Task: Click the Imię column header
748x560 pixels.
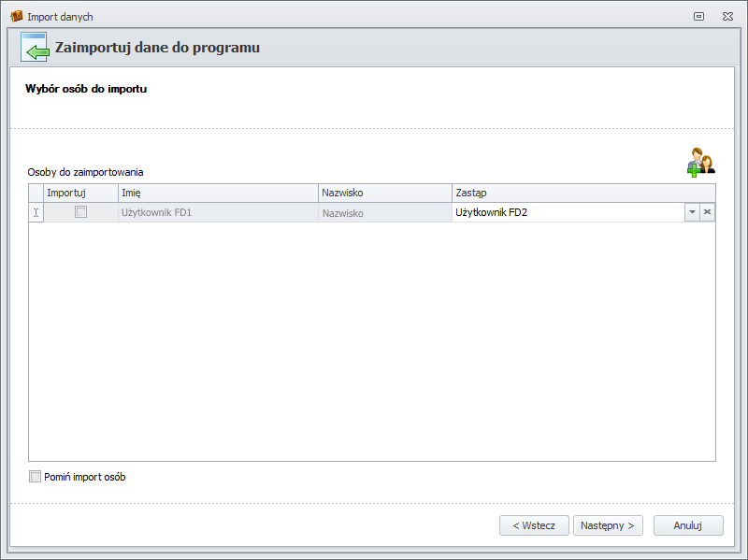Action: 217,193
